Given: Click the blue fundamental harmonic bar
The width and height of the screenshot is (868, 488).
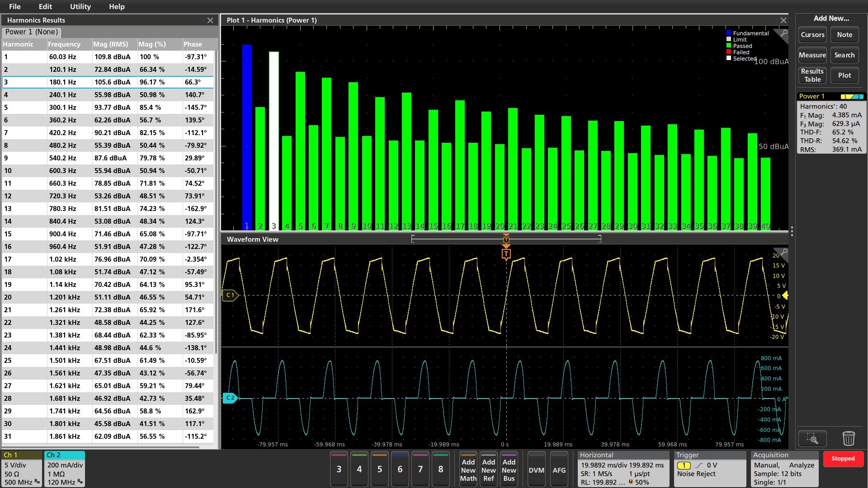Looking at the screenshot, I should pos(247,136).
